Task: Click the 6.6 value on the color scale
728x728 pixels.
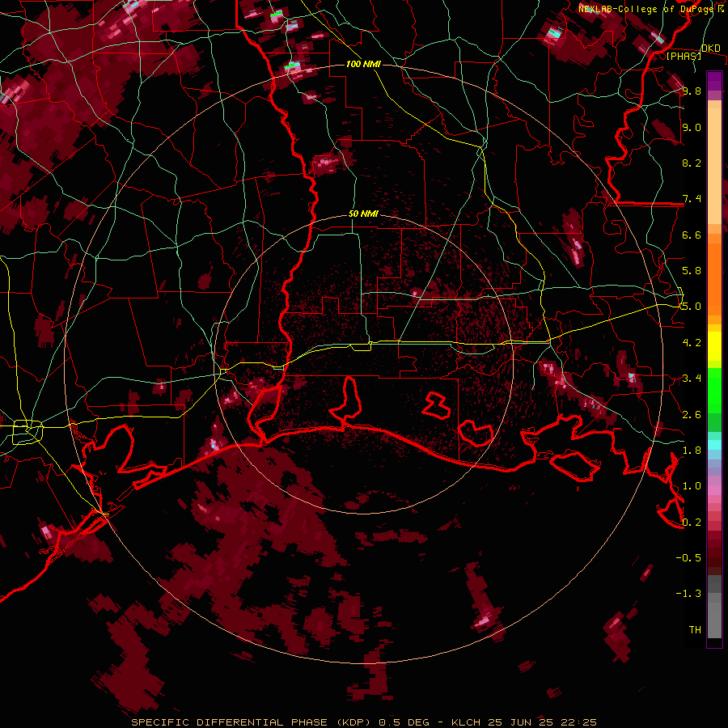Action: pyautogui.click(x=692, y=235)
